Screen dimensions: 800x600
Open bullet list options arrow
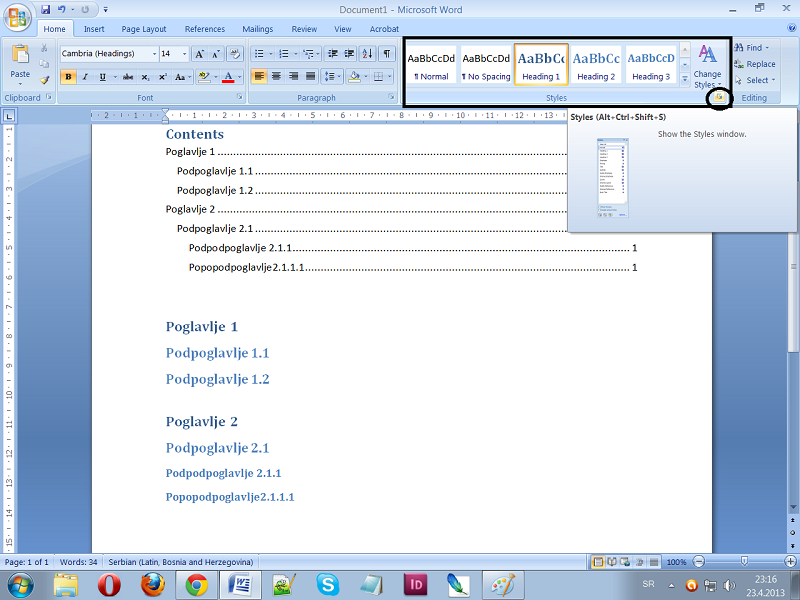(x=271, y=54)
